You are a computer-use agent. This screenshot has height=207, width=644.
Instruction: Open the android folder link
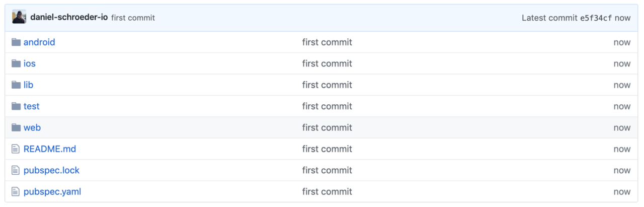tap(39, 42)
